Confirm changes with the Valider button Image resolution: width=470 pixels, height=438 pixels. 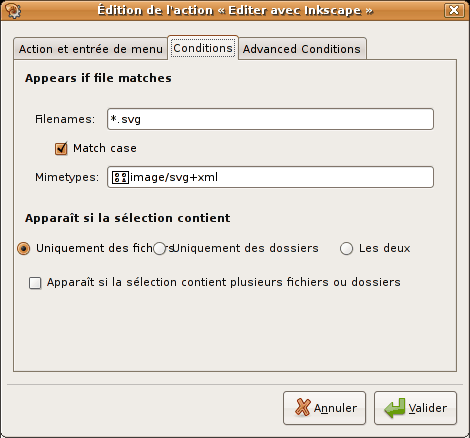tap(415, 408)
